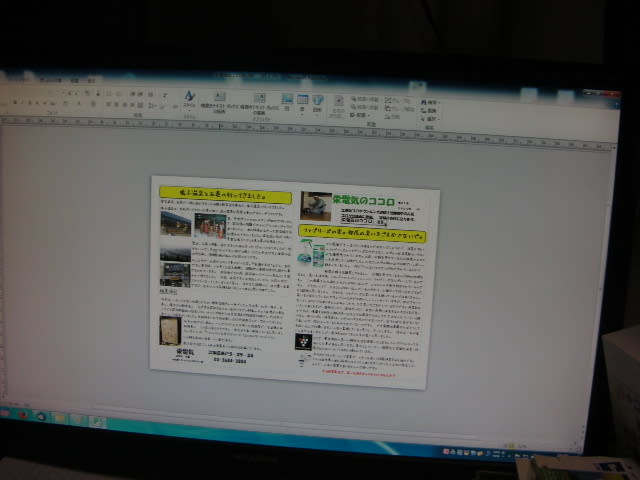The image size is (640, 480).
Task: Click 置換 Replace in the editing group
Action: (x=429, y=111)
